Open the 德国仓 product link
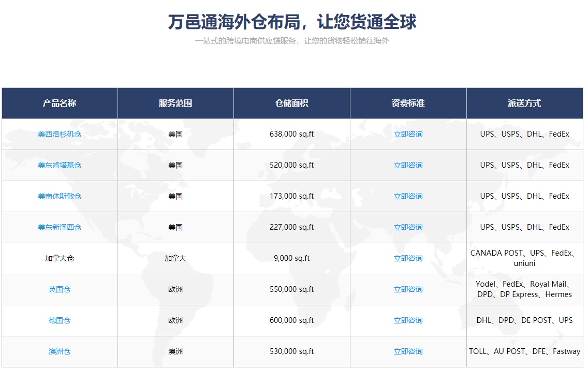 click(x=59, y=320)
